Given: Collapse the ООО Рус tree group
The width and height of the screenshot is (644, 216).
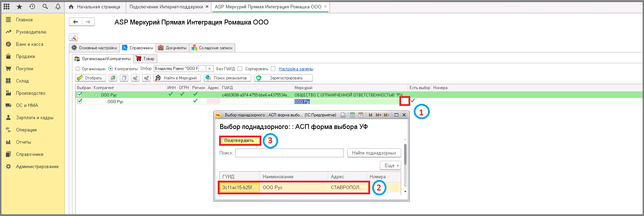Looking at the screenshot, I should coord(96,95).
